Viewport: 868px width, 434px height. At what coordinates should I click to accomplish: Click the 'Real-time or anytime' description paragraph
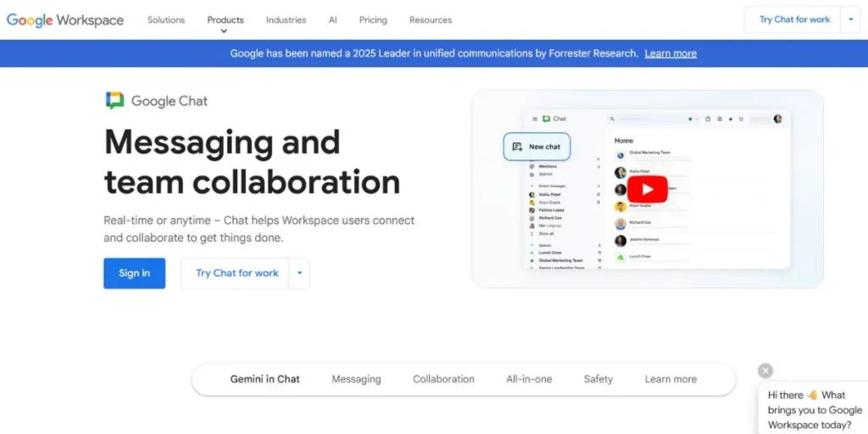tap(259, 229)
